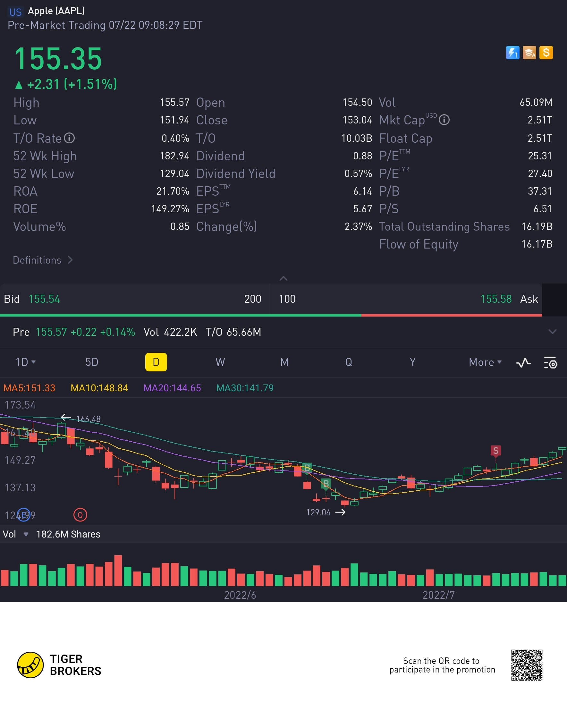Tap the 129.04 low label on chart
Image resolution: width=567 pixels, height=728 pixels.
tap(318, 512)
